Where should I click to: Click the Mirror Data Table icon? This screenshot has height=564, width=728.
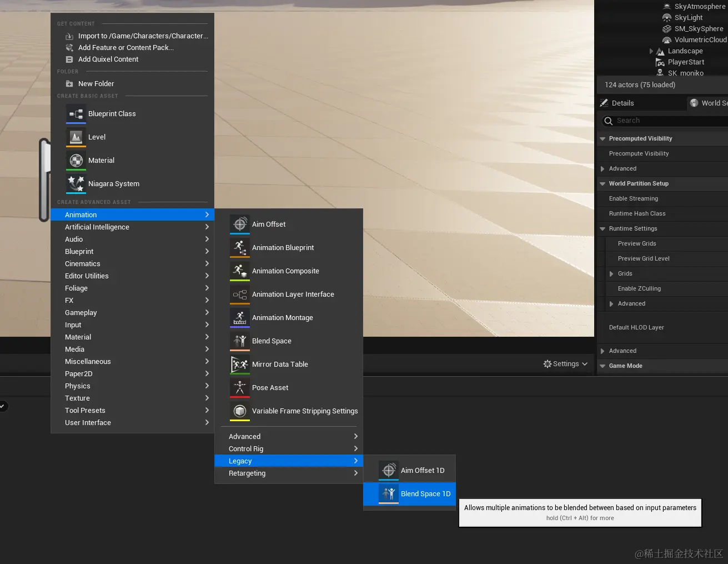click(240, 364)
